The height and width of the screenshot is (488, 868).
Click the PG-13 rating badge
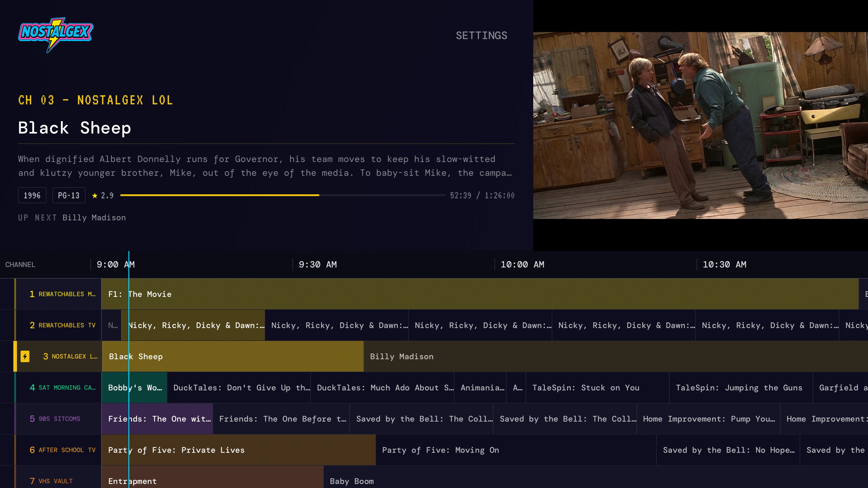click(69, 195)
